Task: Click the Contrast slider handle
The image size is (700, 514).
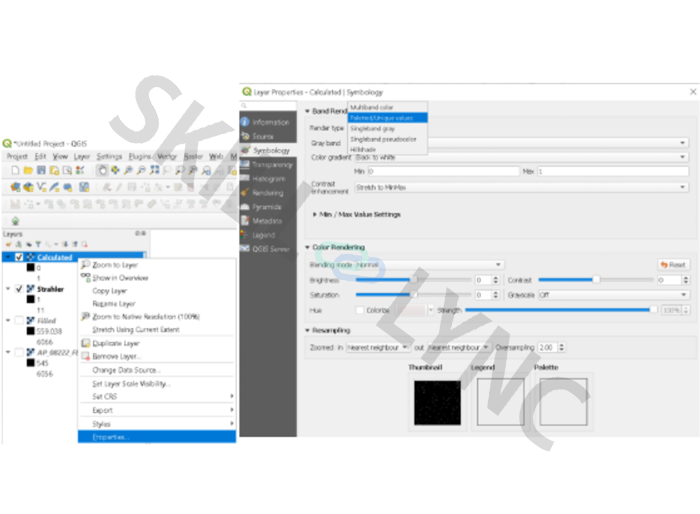Action: pyautogui.click(x=596, y=280)
